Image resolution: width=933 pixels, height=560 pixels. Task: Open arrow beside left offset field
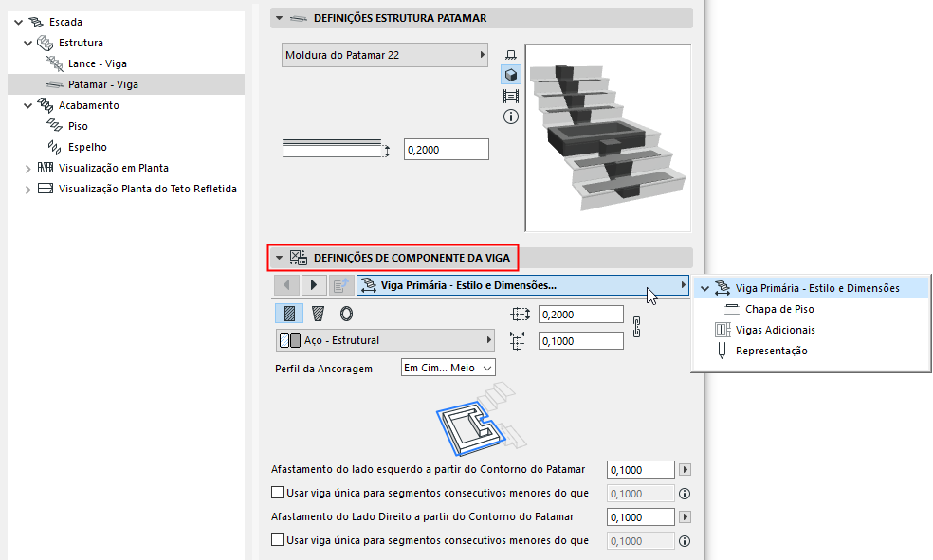point(685,470)
